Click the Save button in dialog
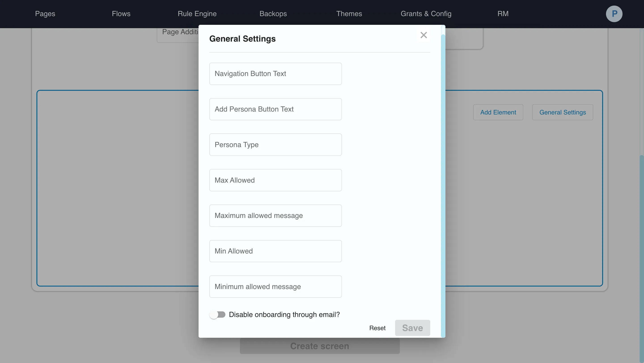This screenshot has height=363, width=644. click(413, 328)
